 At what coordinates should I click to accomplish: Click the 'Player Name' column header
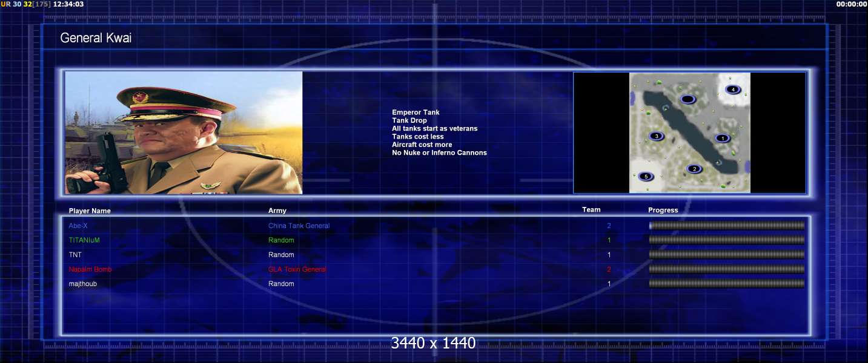90,211
